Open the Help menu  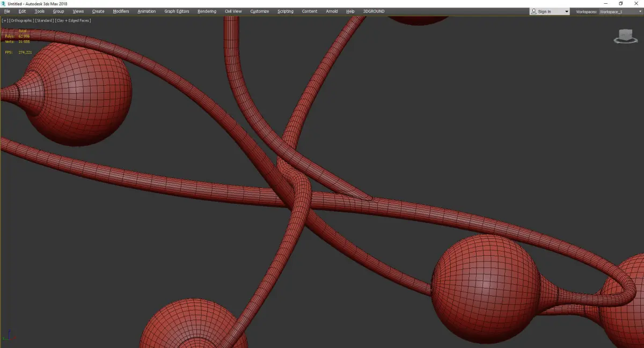[350, 11]
